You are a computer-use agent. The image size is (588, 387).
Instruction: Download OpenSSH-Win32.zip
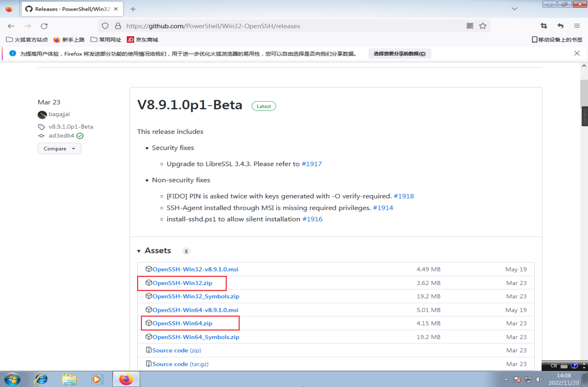(x=182, y=283)
